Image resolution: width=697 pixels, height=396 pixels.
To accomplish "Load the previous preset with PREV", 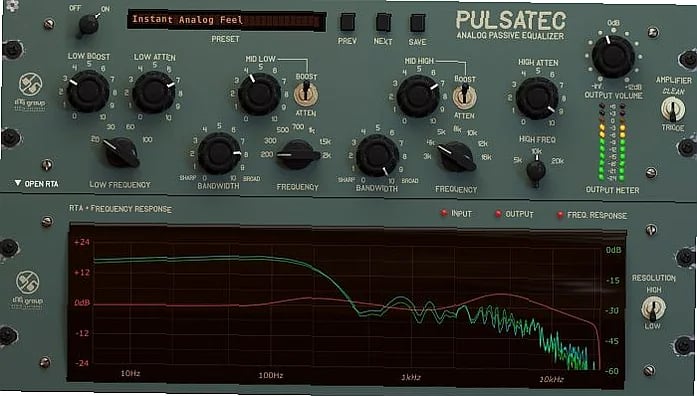I will [x=348, y=22].
